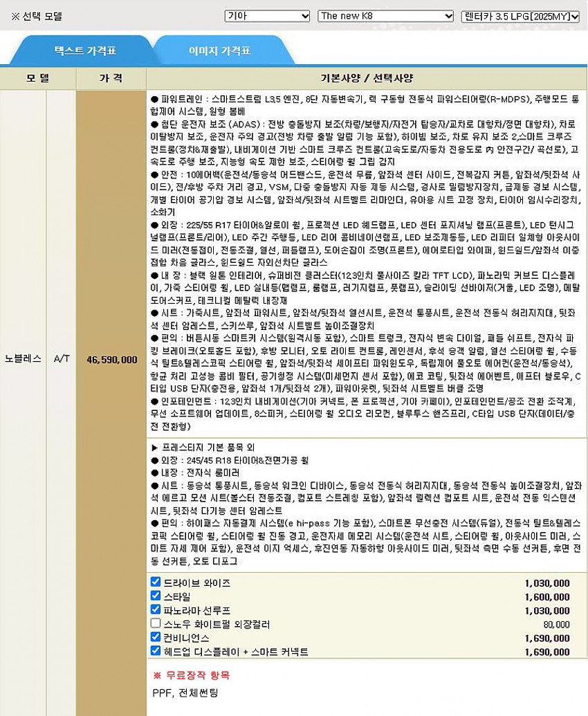The height and width of the screenshot is (716, 588).
Task: Click the 46,590,000 price cell
Action: pyautogui.click(x=111, y=360)
